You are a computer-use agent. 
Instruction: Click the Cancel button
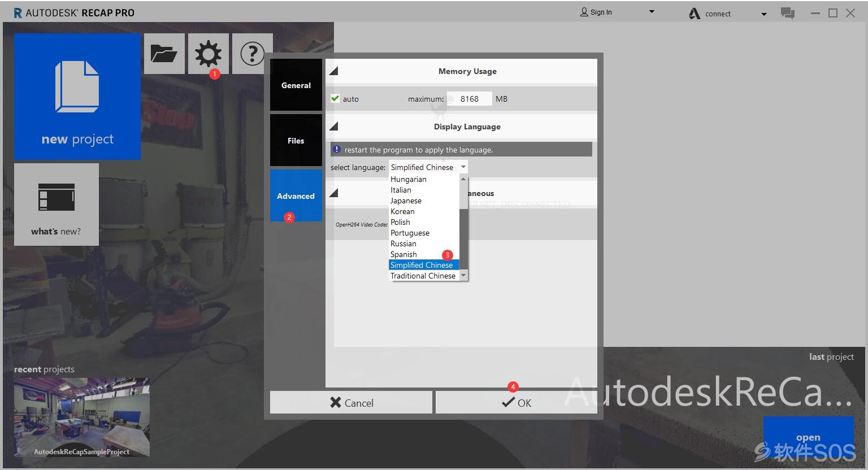click(351, 403)
